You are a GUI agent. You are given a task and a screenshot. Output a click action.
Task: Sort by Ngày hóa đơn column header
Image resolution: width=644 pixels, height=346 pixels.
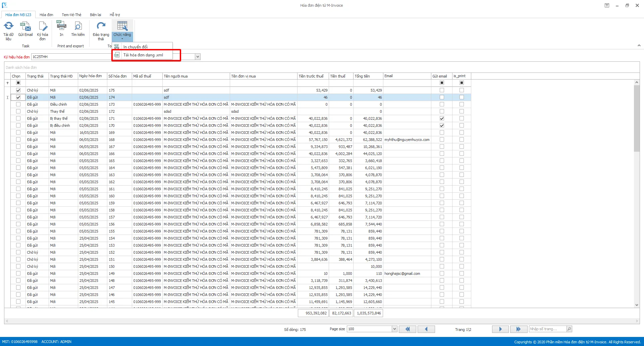92,76
